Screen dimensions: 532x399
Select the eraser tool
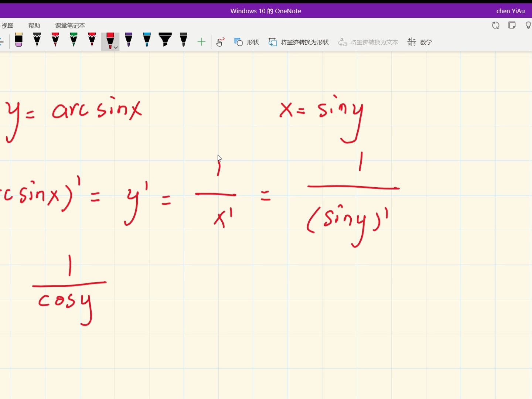pyautogui.click(x=18, y=40)
